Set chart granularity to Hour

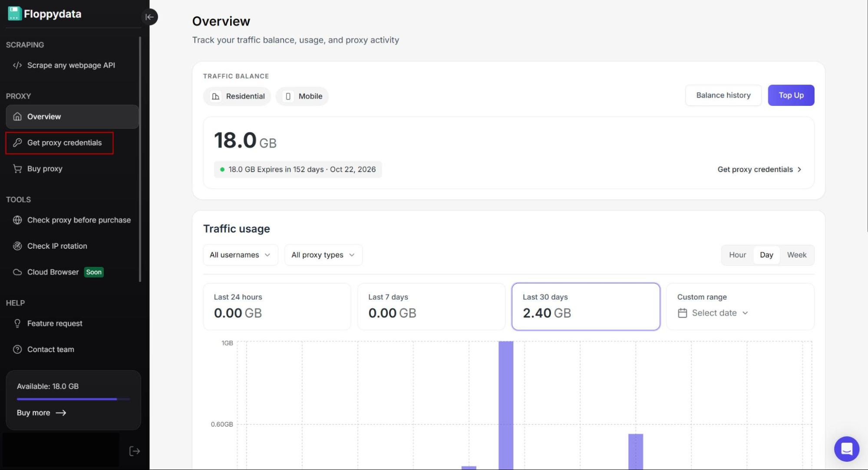[737, 255]
